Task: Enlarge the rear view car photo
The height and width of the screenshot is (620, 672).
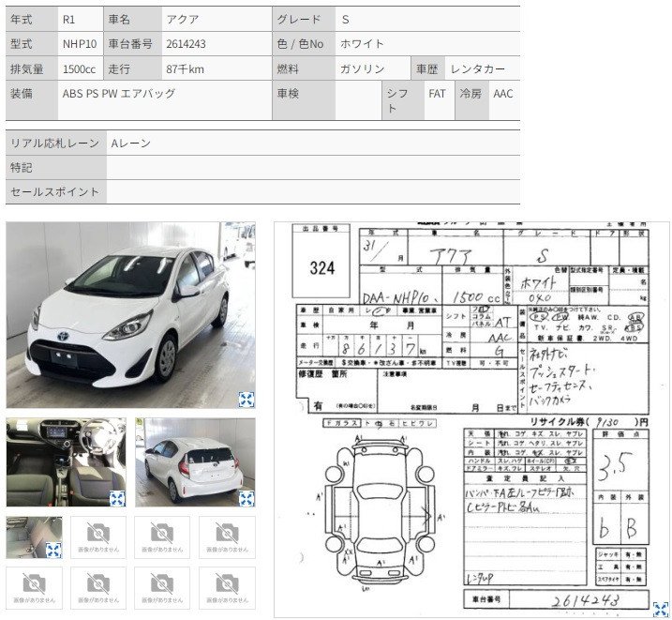Action: 246,499
